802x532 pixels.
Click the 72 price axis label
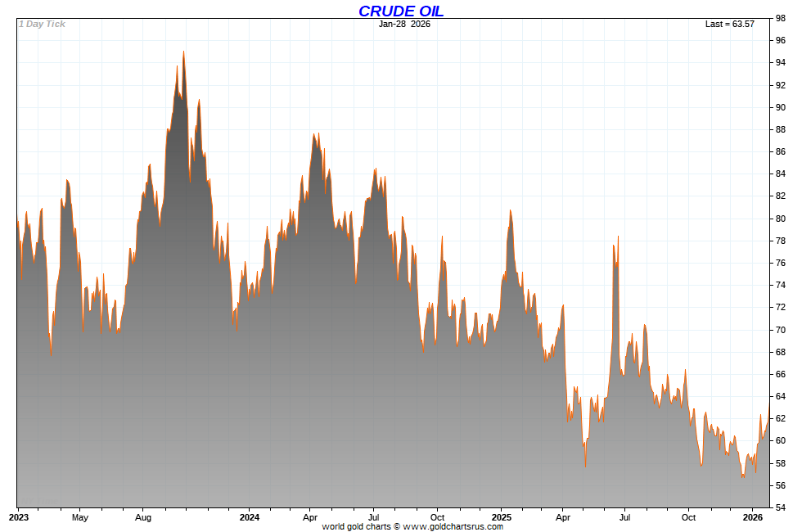click(x=781, y=308)
